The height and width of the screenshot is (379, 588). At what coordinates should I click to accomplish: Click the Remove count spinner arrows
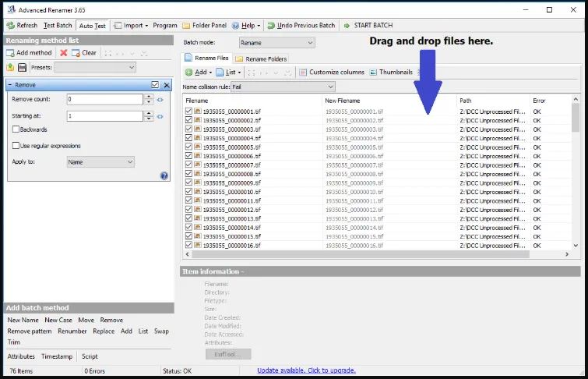click(x=149, y=99)
